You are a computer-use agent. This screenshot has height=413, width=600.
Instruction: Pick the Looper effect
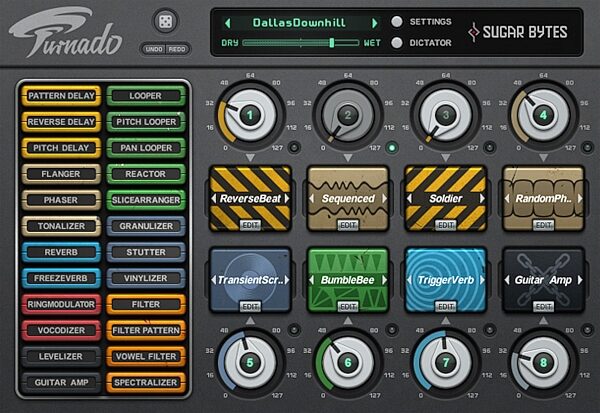tap(146, 96)
